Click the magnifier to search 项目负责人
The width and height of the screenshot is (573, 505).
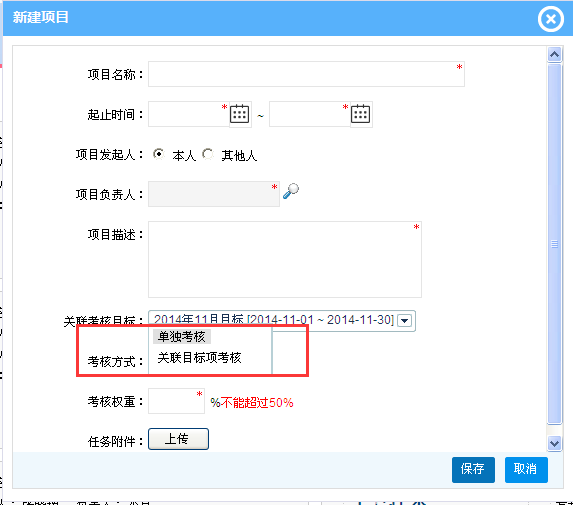[291, 191]
